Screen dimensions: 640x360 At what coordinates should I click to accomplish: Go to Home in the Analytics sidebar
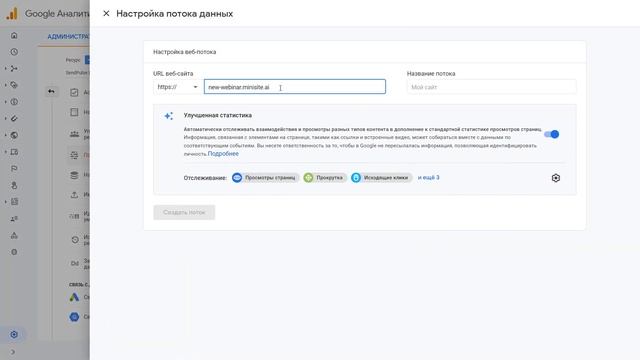[x=14, y=36]
